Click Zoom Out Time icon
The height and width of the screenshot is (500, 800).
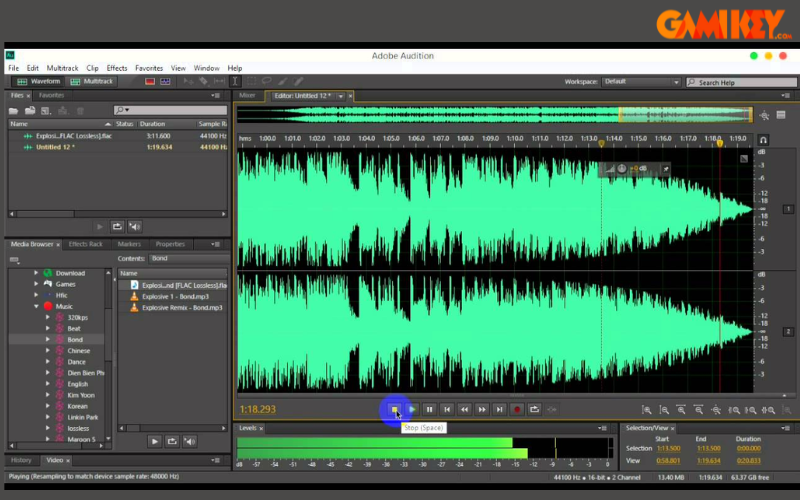coord(698,410)
